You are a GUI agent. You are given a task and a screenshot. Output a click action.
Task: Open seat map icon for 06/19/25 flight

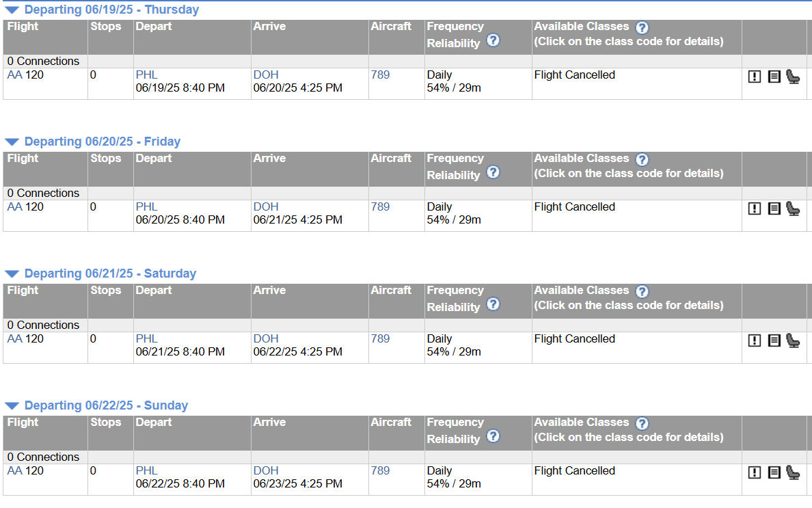(793, 77)
